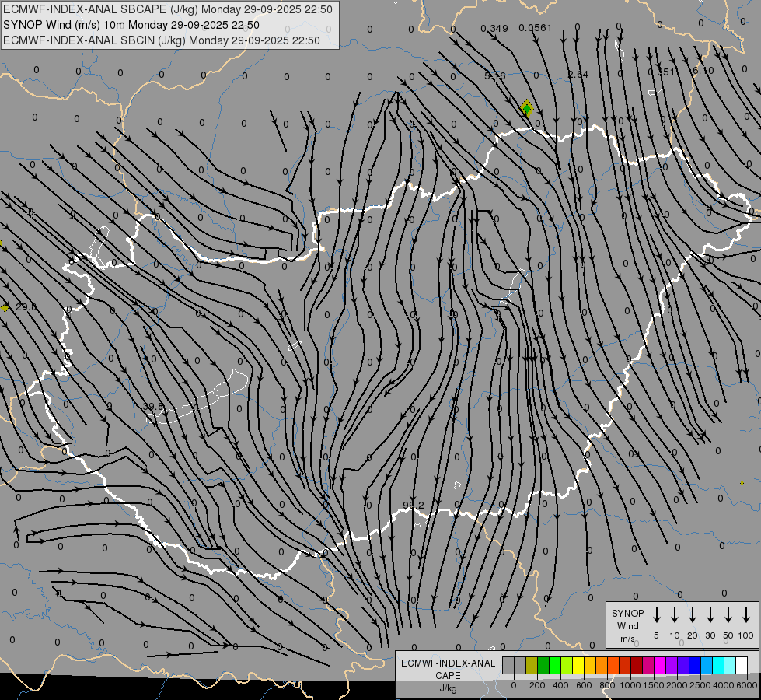Click the ECMWF-INDEX-ANAL SBCIN title line
The height and width of the screenshot is (700, 761).
coord(162,40)
